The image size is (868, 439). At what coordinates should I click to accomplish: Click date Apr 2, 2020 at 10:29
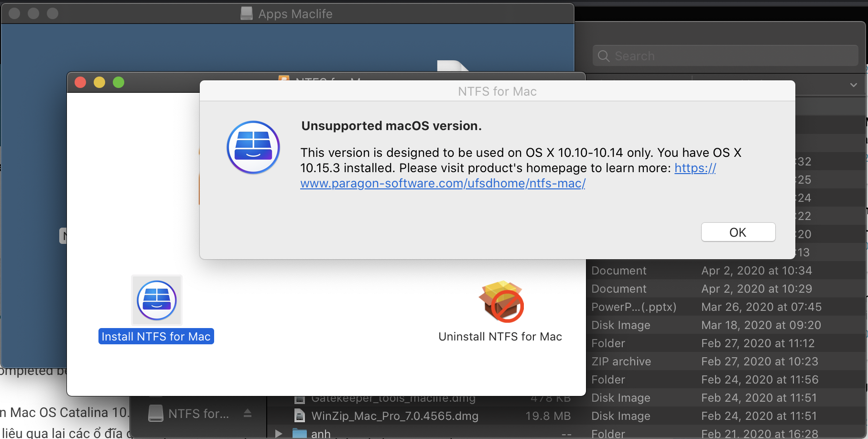click(757, 289)
